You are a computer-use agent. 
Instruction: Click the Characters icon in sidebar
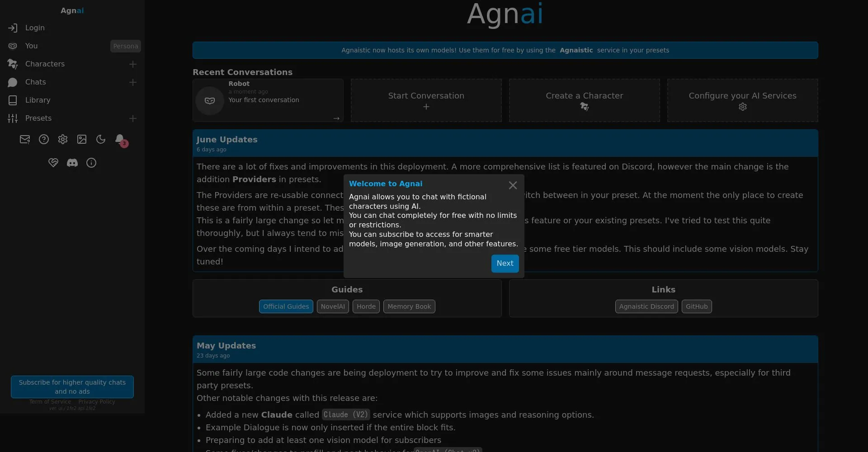click(x=13, y=64)
